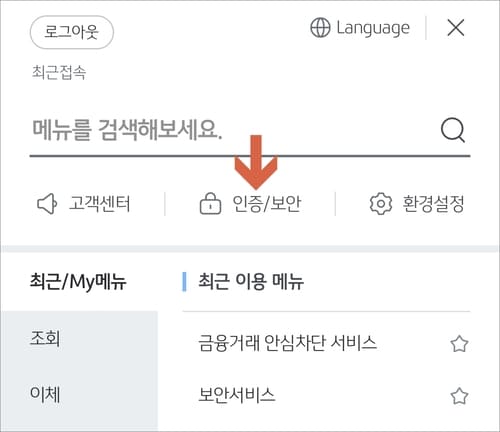Favorite 금융거래 안심차단 서비스 with its star

tap(459, 344)
